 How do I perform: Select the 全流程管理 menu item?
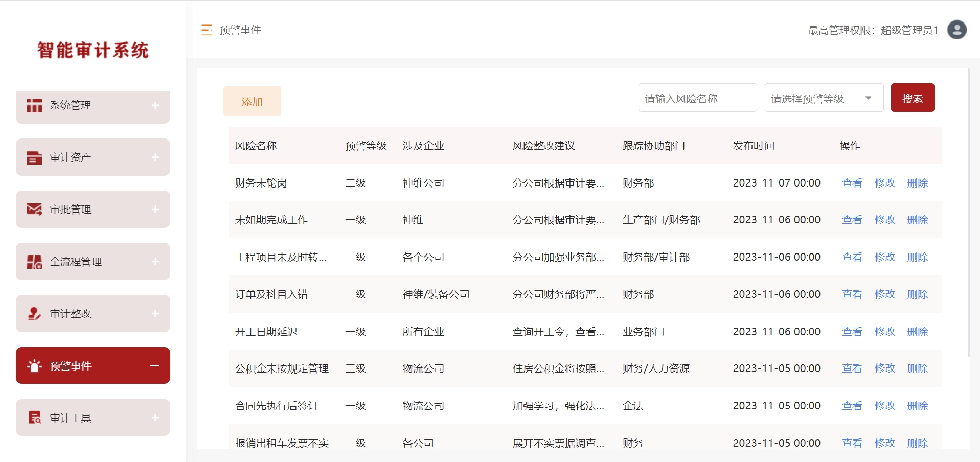(76, 262)
